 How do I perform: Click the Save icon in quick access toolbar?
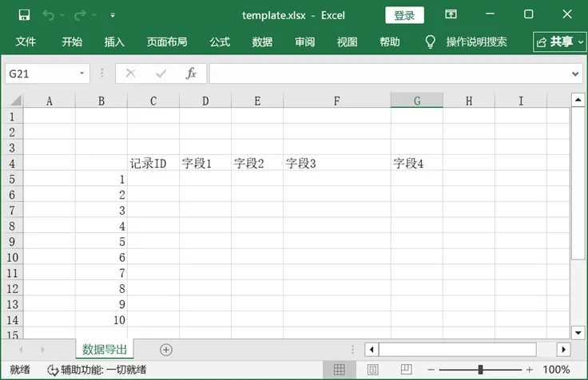pos(25,15)
